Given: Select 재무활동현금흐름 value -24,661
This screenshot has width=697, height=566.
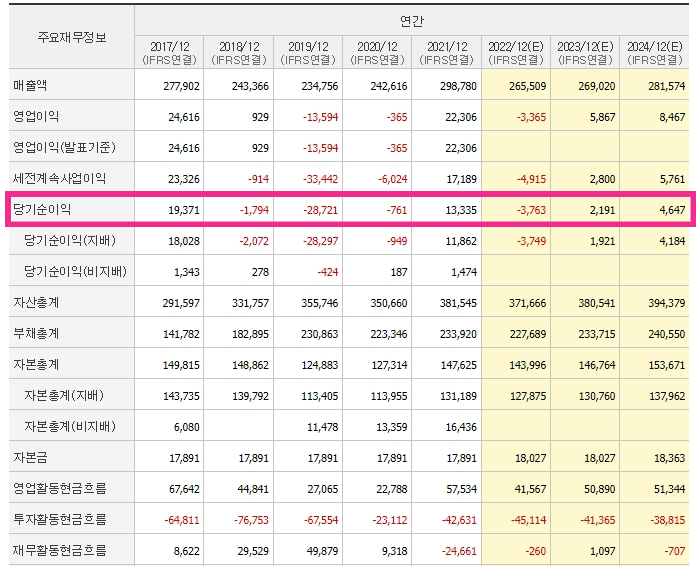Looking at the screenshot, I should click(459, 551).
